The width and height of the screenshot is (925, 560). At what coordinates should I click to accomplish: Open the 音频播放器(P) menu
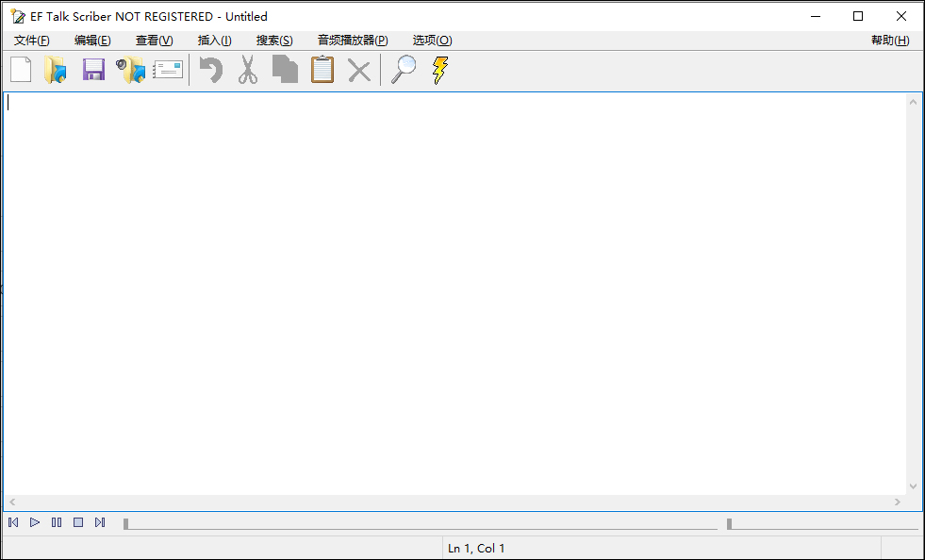point(353,41)
